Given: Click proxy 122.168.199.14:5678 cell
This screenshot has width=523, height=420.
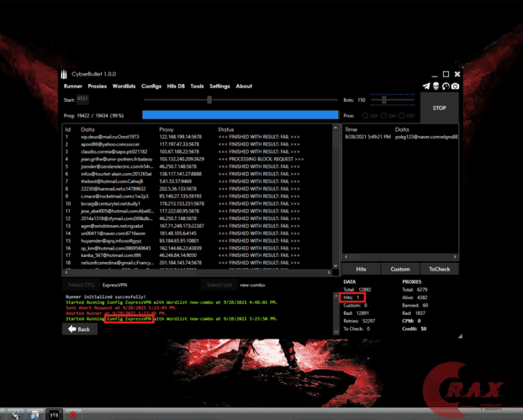Looking at the screenshot, I should click(181, 137).
